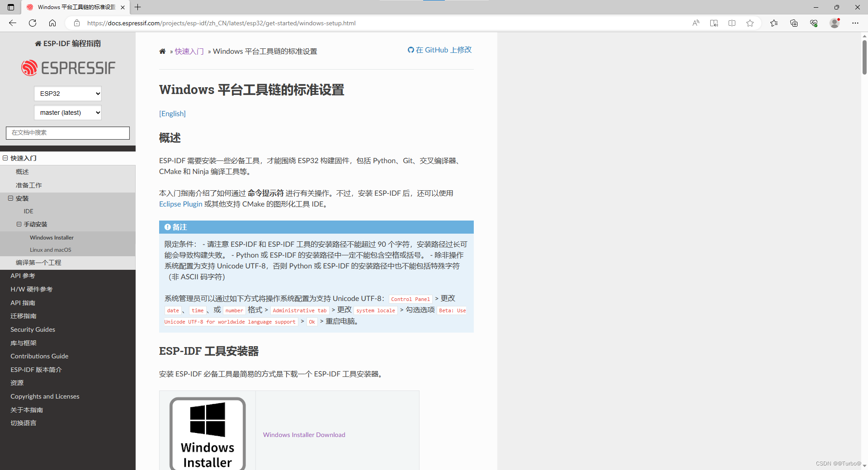
Task: Click 在 GitHub 上修改 link
Action: click(x=439, y=50)
